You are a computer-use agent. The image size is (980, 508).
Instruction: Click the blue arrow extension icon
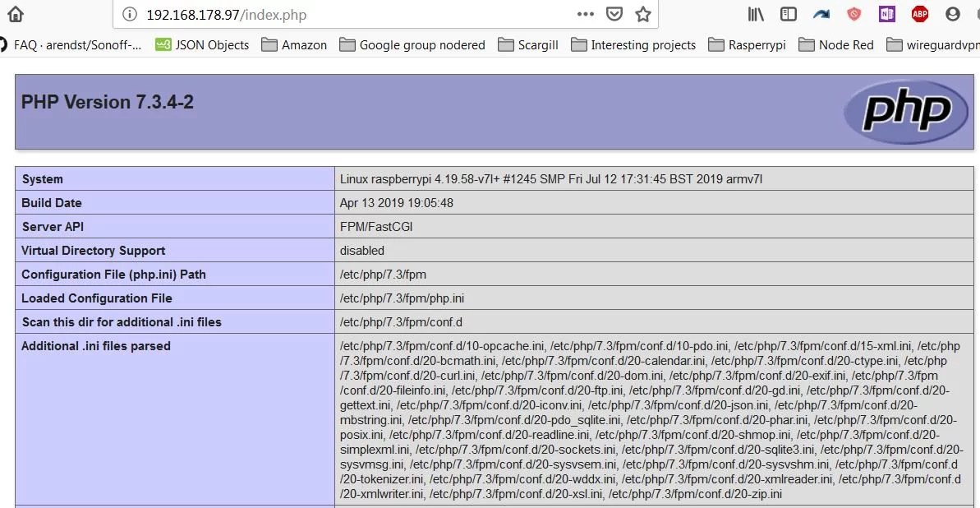pyautogui.click(x=821, y=14)
